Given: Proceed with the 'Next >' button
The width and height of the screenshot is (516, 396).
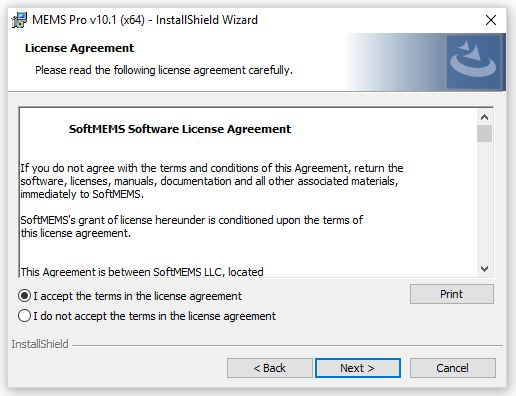Looking at the screenshot, I should (358, 368).
